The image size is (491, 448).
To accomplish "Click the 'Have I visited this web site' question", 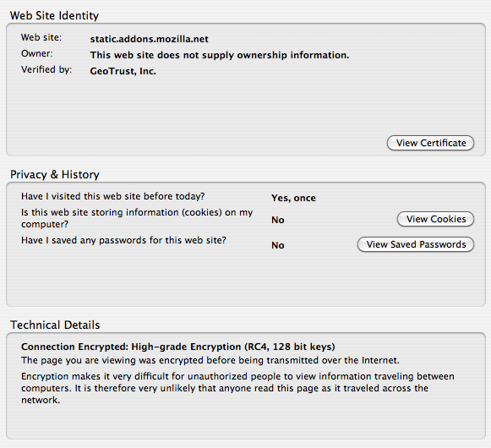I will click(112, 196).
